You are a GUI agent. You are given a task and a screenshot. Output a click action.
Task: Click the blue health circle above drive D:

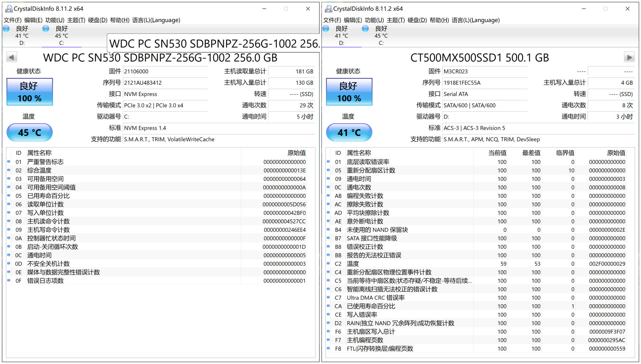point(6,29)
